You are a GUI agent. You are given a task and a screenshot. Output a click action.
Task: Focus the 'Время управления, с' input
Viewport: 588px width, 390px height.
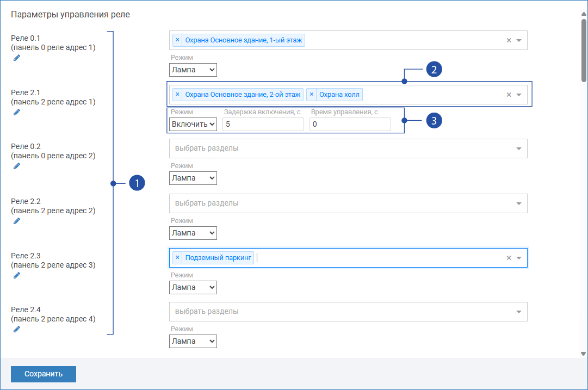tap(350, 125)
